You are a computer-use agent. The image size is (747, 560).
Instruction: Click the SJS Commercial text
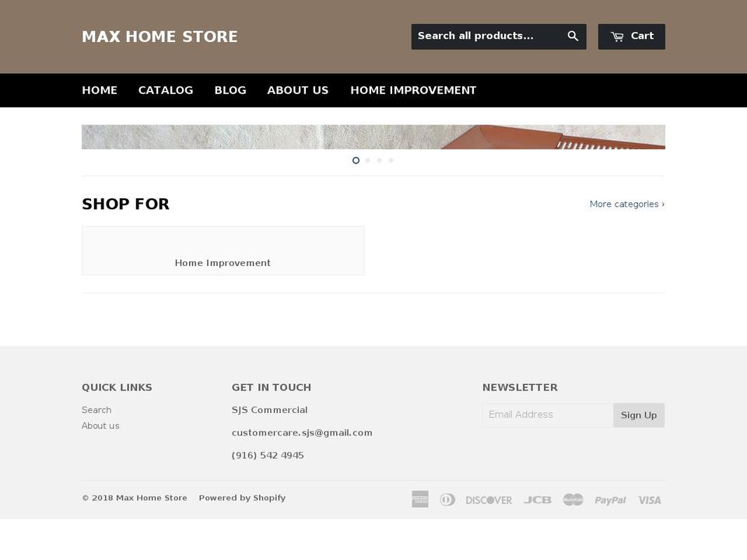[x=270, y=410]
